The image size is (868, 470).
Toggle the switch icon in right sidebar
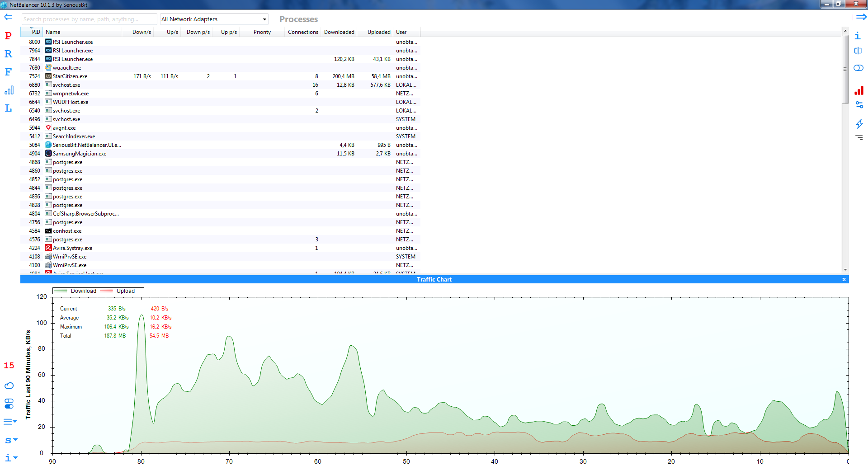(x=859, y=68)
